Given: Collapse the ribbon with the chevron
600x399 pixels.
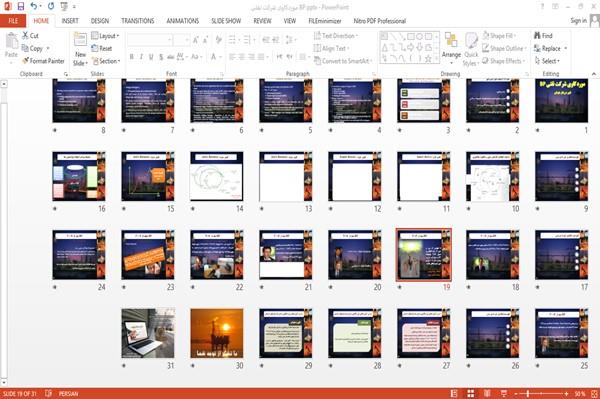Looking at the screenshot, I should point(594,73).
